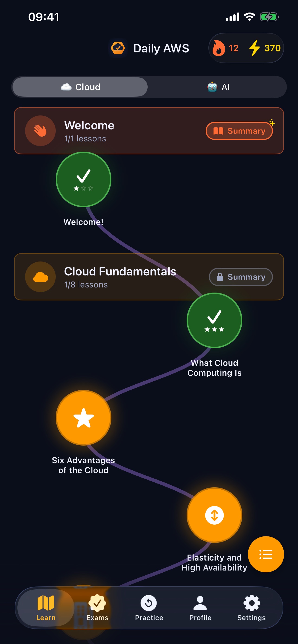Switch to the AI track tab
The height and width of the screenshot is (644, 298).
(x=218, y=87)
